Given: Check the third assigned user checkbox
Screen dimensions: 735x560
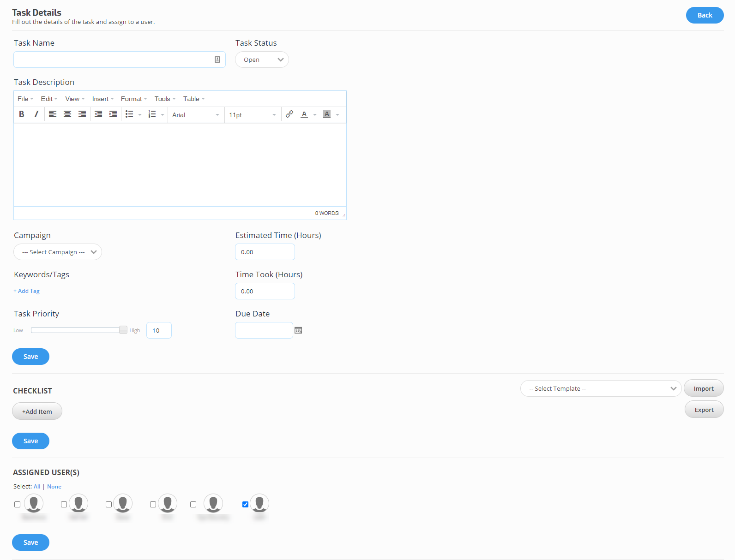Looking at the screenshot, I should tap(108, 504).
